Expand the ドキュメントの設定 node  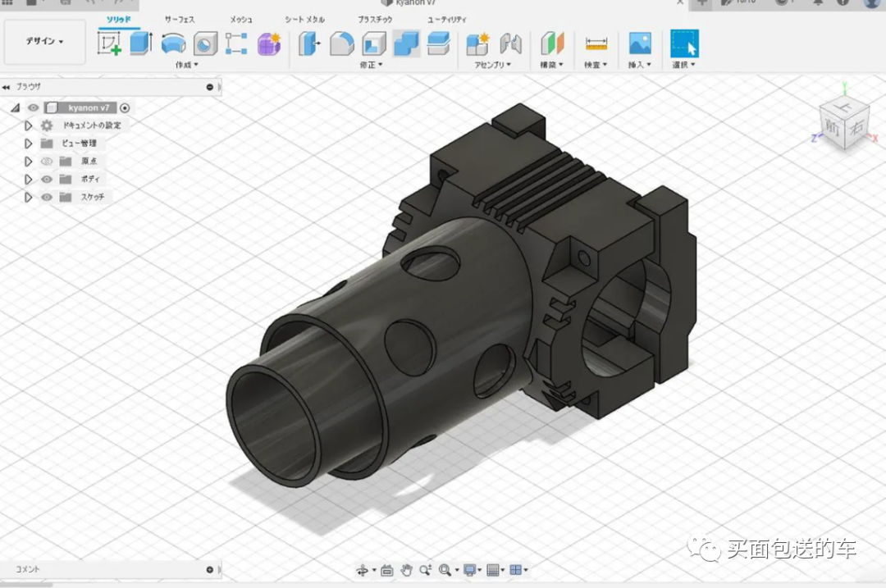pyautogui.click(x=28, y=125)
